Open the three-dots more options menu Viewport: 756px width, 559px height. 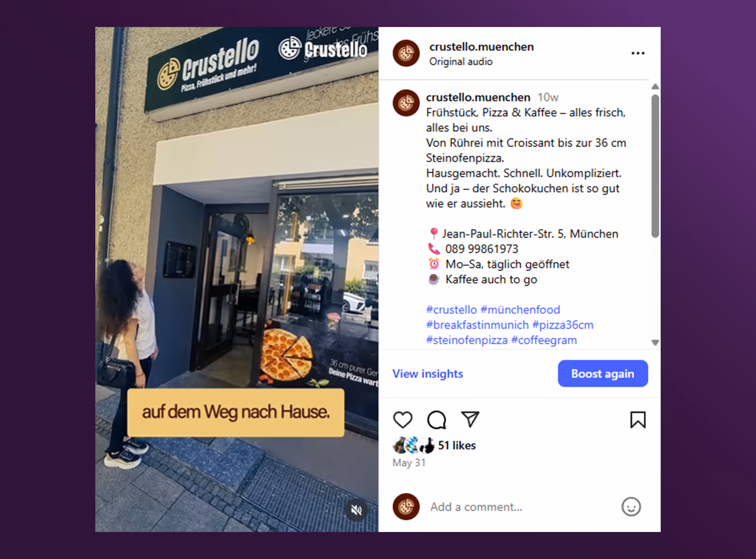(x=638, y=53)
